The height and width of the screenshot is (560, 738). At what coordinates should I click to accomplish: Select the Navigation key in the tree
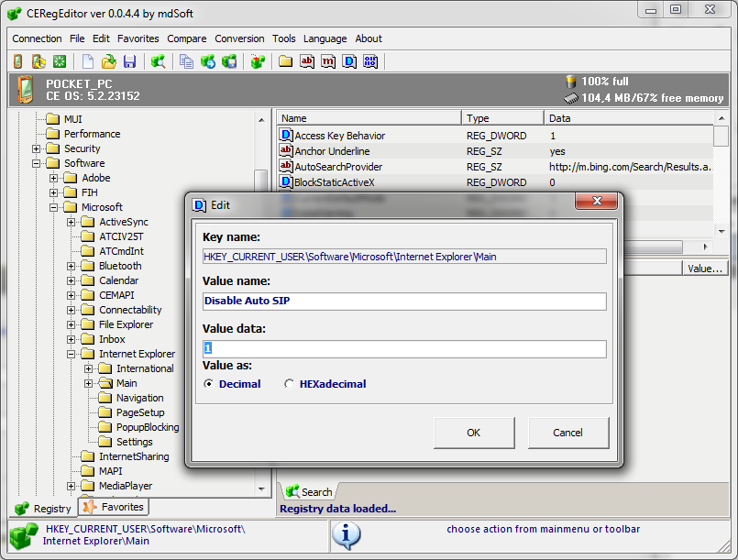(139, 398)
